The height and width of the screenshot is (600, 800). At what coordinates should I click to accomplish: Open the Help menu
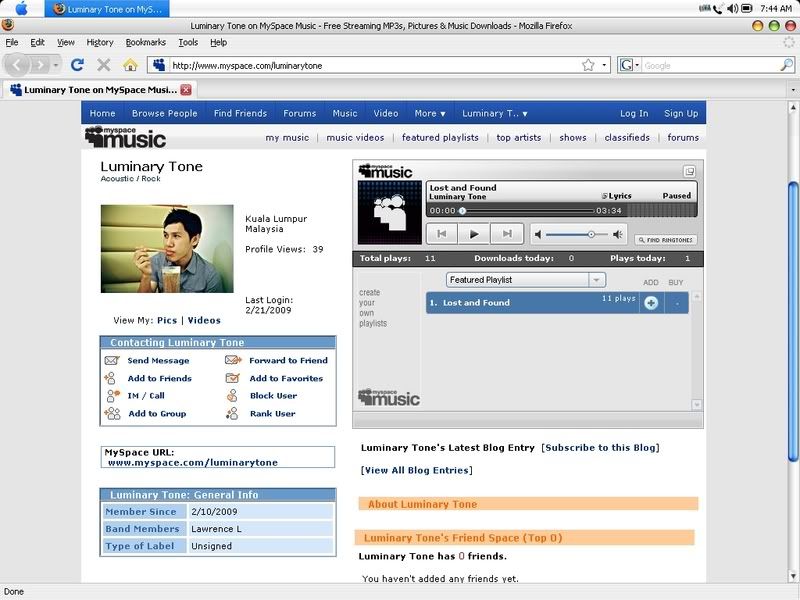click(x=218, y=42)
